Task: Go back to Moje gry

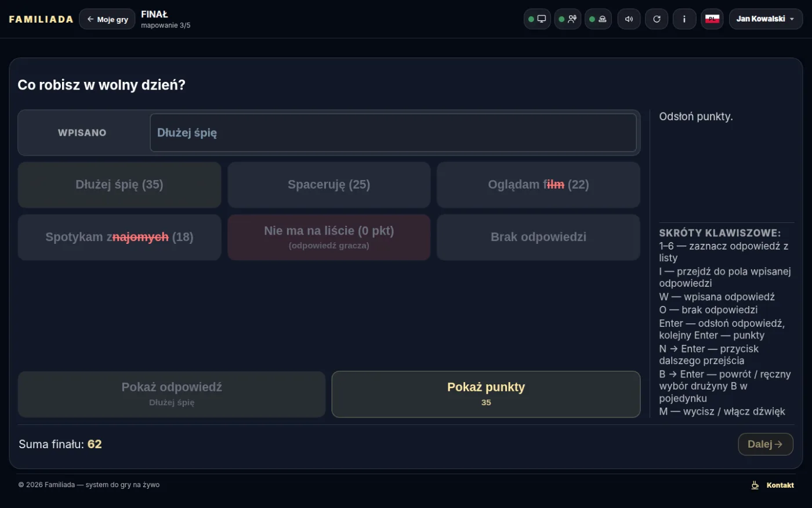Action: tap(107, 19)
